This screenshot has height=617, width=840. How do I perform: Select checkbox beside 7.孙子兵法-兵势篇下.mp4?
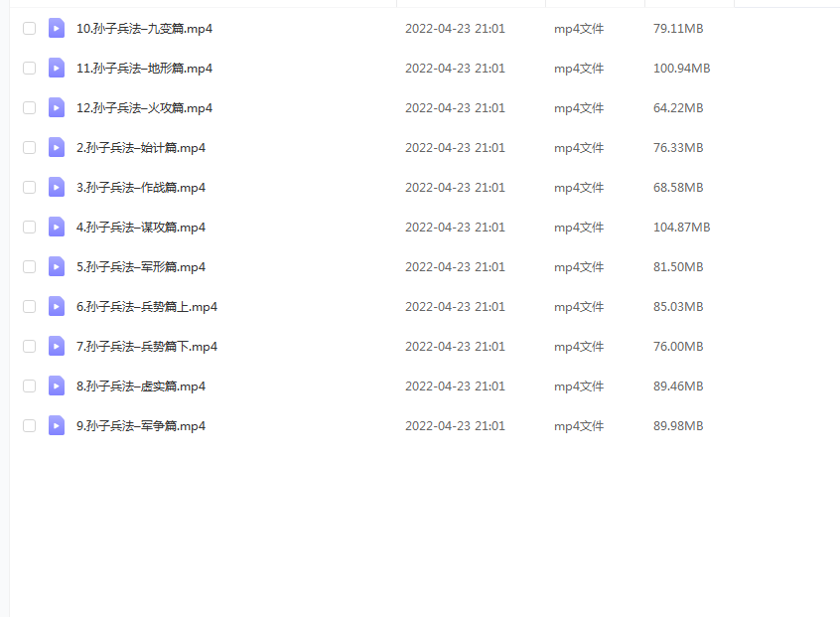30,347
